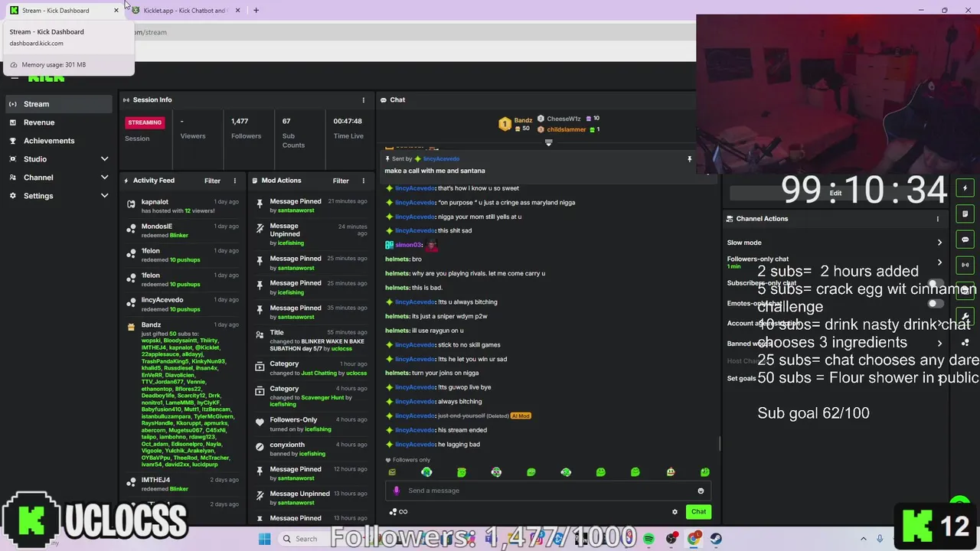Click the lightning bolt quick action icon
Image resolution: width=980 pixels, height=551 pixels.
click(965, 188)
